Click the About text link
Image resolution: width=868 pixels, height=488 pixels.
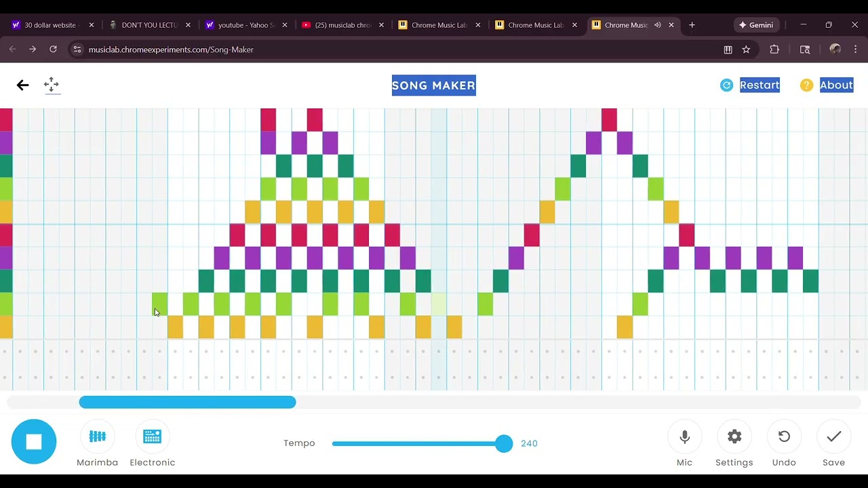tap(836, 85)
